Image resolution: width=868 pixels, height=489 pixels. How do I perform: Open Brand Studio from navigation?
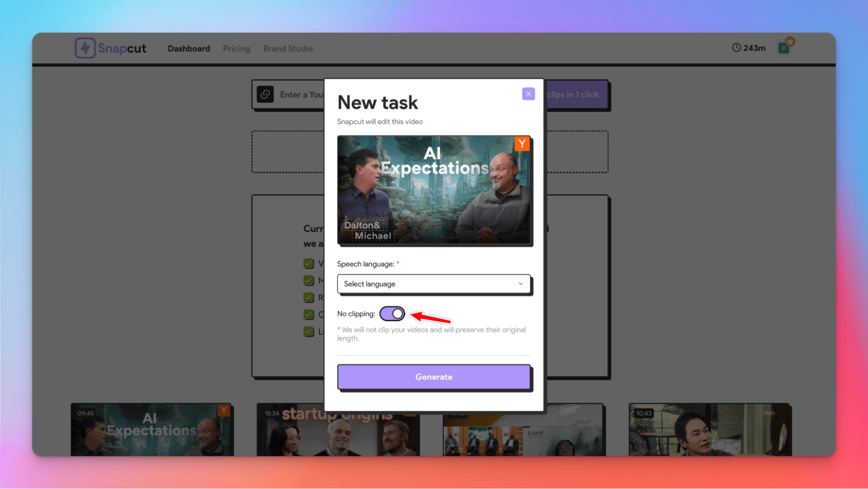coord(288,48)
